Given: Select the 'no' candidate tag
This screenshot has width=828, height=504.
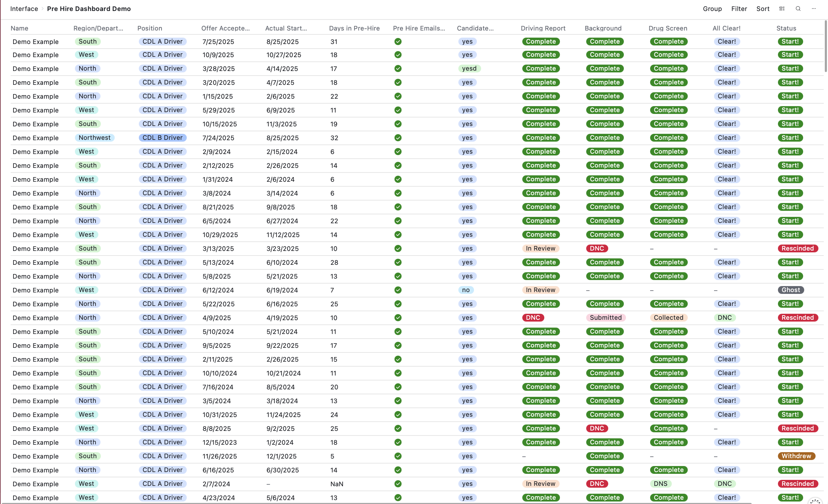Looking at the screenshot, I should coord(466,290).
